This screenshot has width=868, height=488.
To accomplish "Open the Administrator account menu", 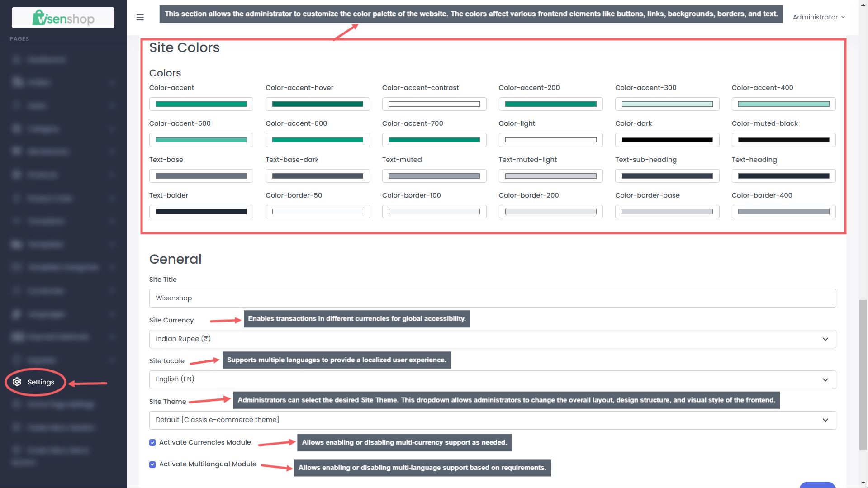I will (819, 17).
